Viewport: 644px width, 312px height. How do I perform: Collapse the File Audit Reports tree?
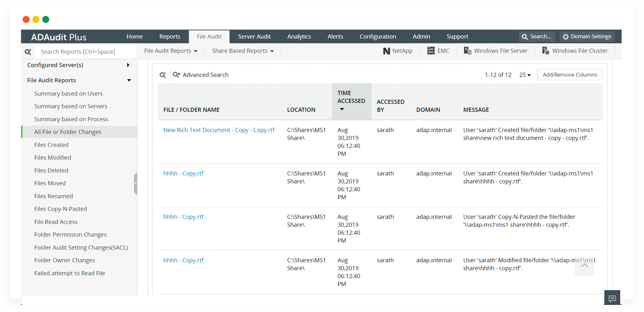(129, 80)
